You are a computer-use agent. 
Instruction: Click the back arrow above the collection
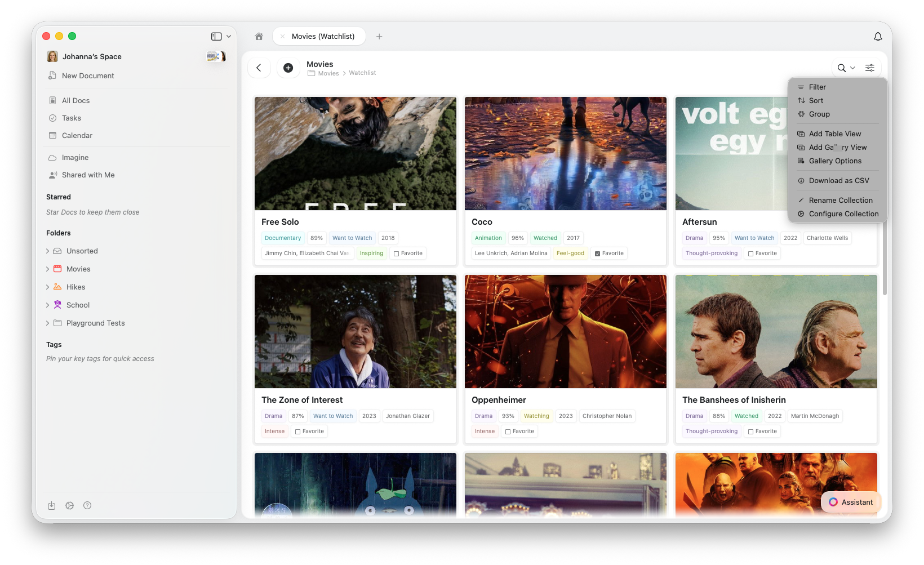click(259, 68)
